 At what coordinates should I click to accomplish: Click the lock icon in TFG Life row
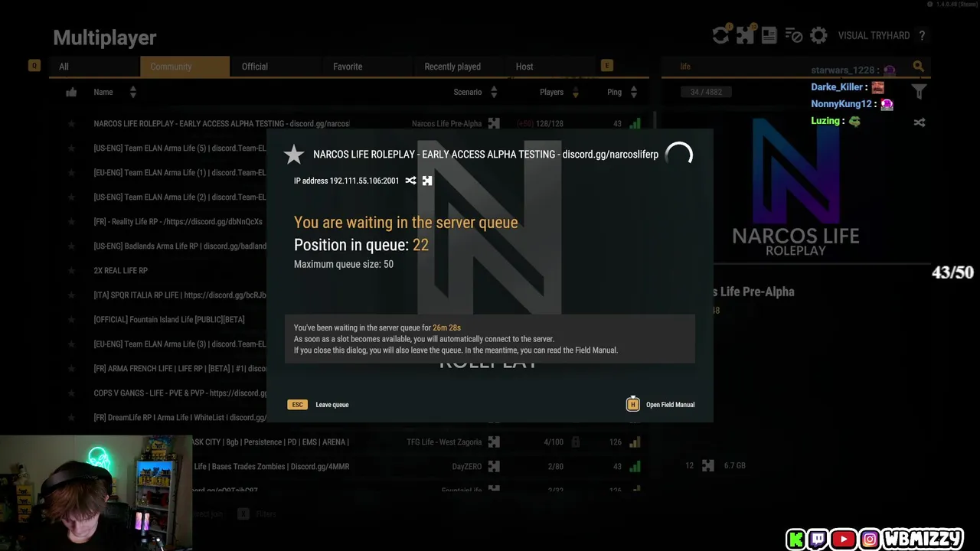tap(575, 442)
